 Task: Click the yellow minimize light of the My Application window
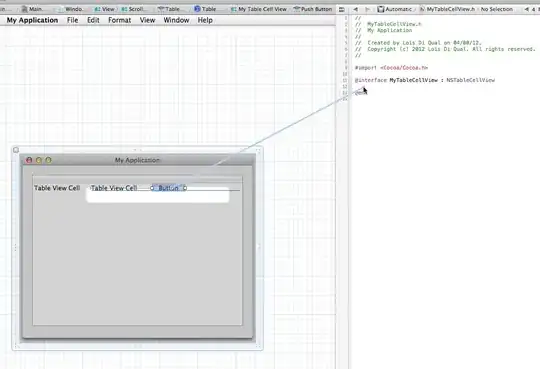click(x=39, y=160)
